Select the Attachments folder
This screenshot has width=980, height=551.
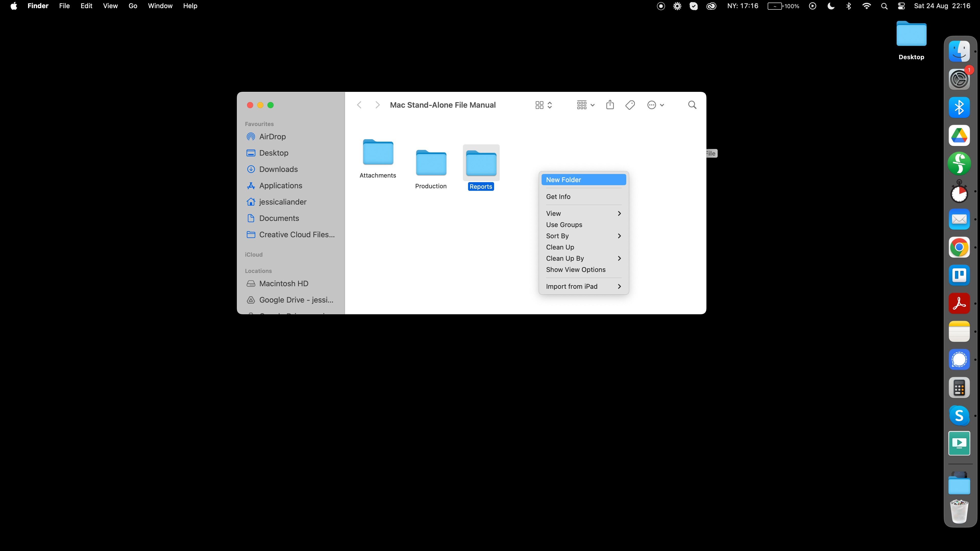coord(378,153)
